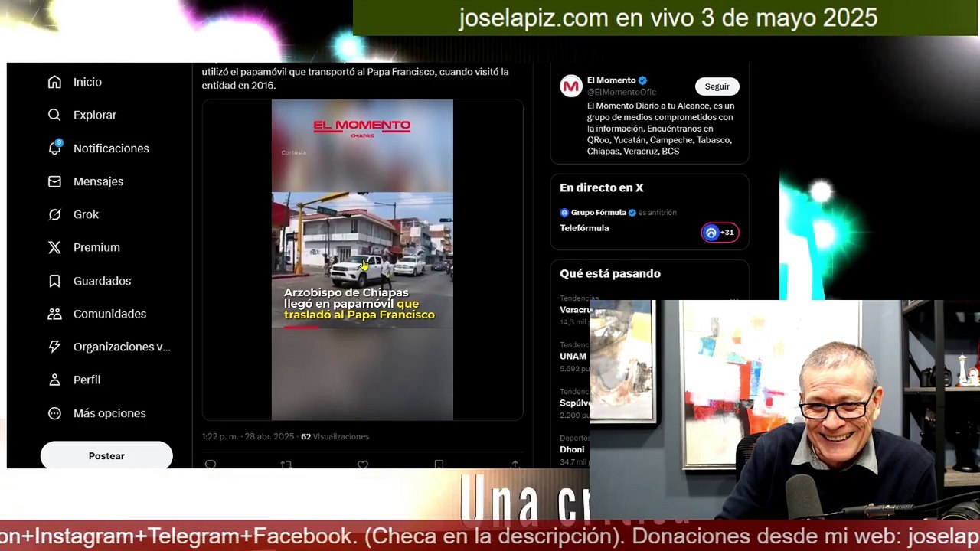Click El Momento profile avatar
The width and height of the screenshot is (980, 551).
pyautogui.click(x=571, y=86)
